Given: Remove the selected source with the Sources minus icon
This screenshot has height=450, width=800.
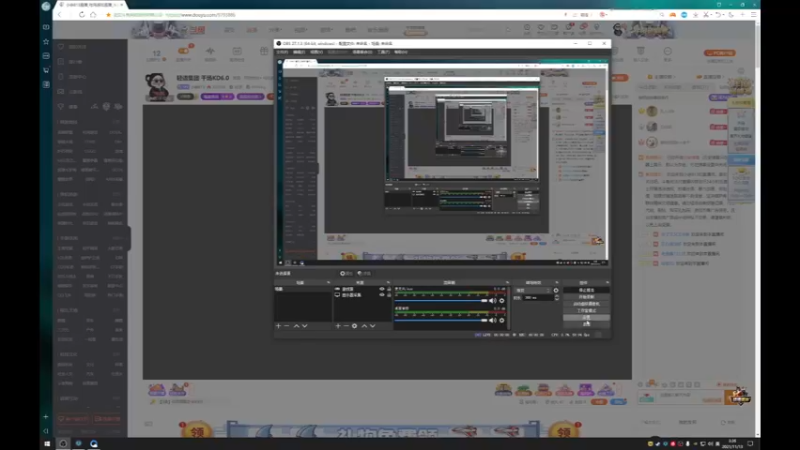Looking at the screenshot, I should (x=346, y=326).
